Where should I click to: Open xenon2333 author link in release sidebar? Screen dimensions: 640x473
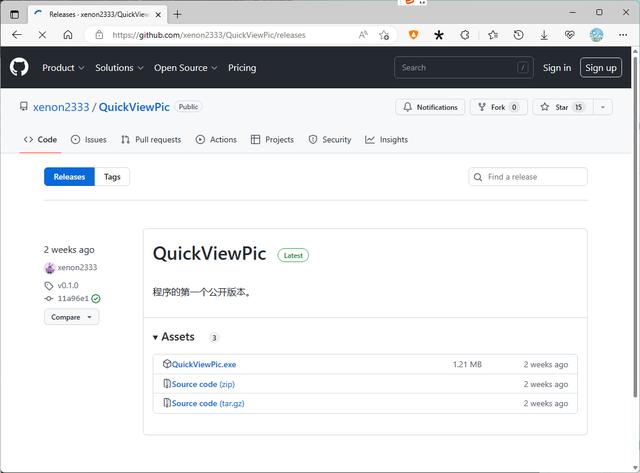pyautogui.click(x=77, y=267)
